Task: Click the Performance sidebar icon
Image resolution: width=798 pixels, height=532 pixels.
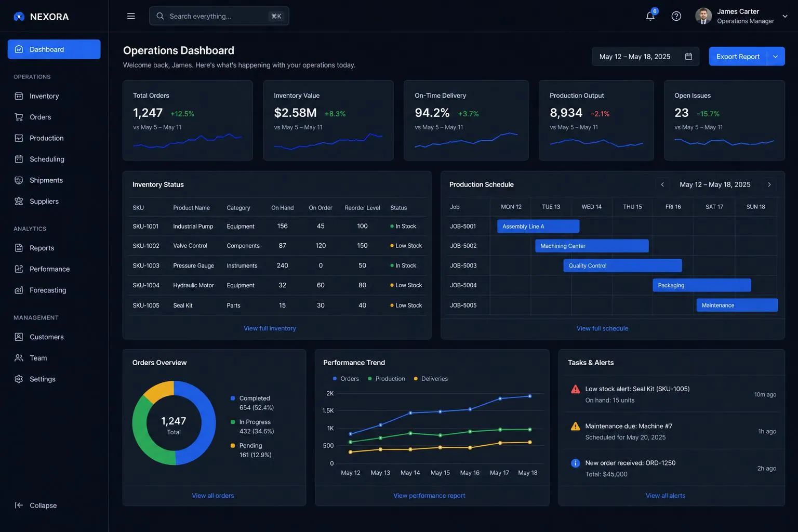Action: (x=19, y=269)
